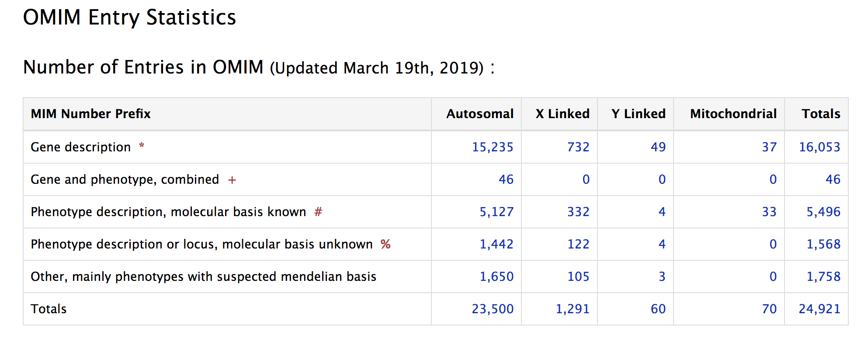868x343 pixels.
Task: Click the hash symbol after molecular basis known
Action: click(x=318, y=212)
